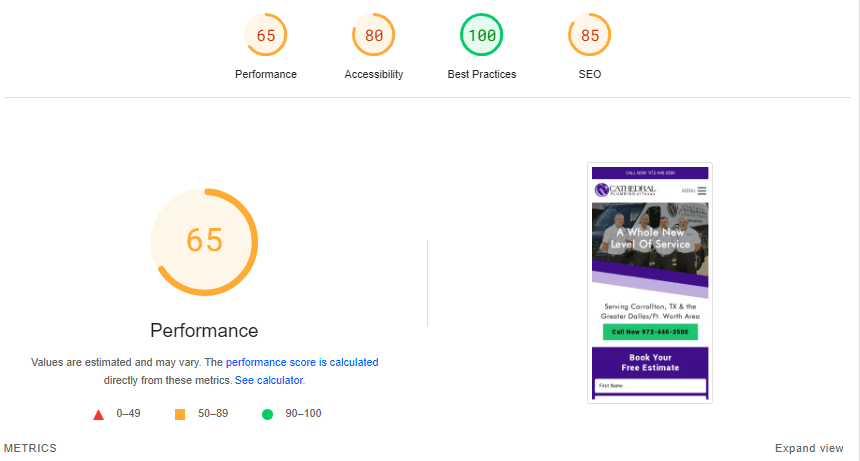Click the orange square 50–89 legend icon
The height and width of the screenshot is (461, 860).
click(x=180, y=414)
